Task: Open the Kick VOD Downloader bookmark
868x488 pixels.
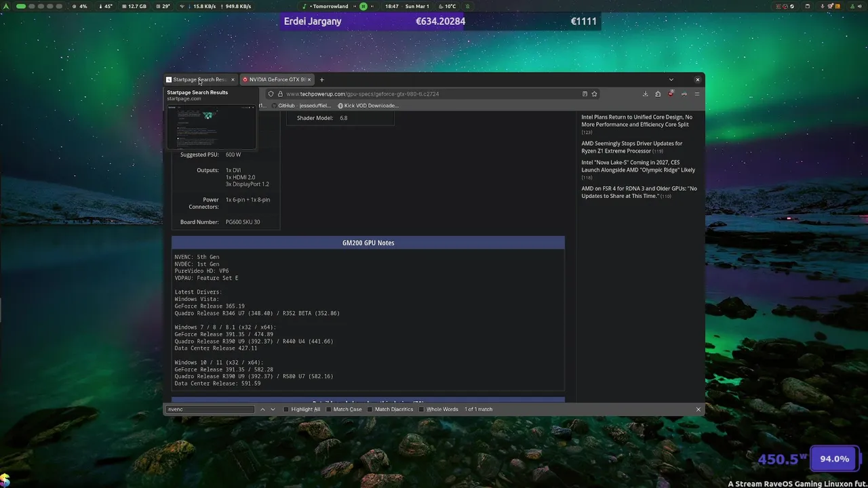Action: [x=368, y=106]
